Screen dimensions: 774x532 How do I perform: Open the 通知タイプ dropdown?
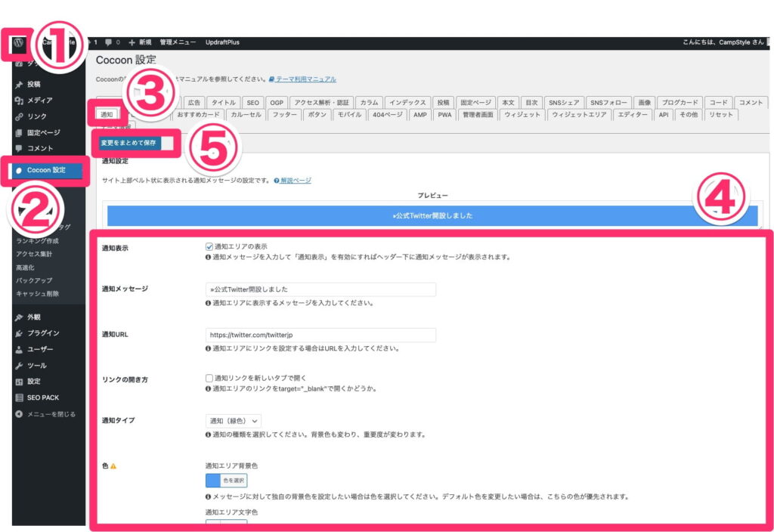click(x=233, y=421)
